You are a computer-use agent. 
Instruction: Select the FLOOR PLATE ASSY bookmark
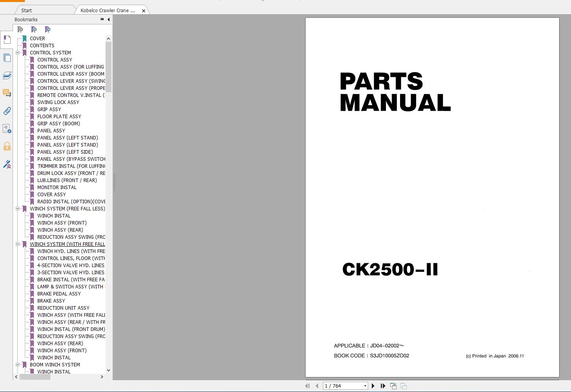pyautogui.click(x=59, y=117)
